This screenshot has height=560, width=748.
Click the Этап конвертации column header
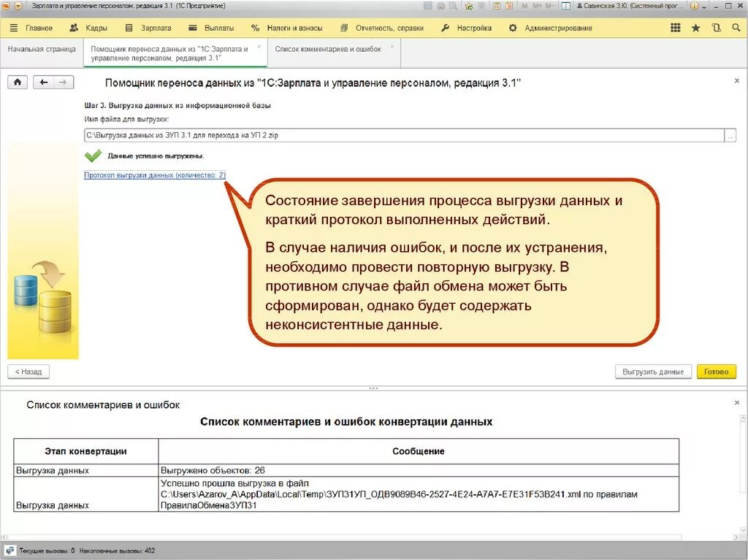(86, 451)
